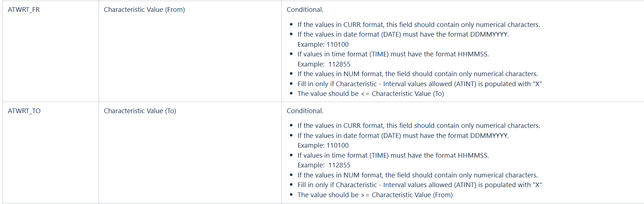644x204 pixels.
Task: Click the DDMMYYYY date rule in ATWRT_TO row
Action: [x=403, y=136]
